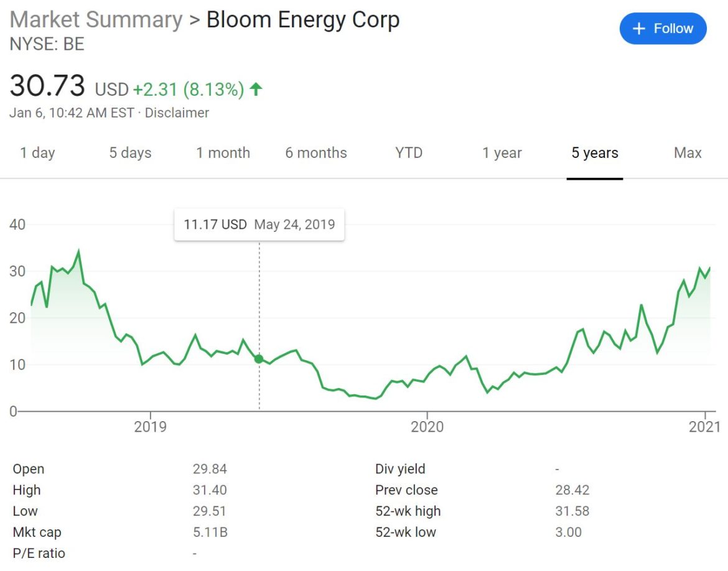
Task: Switch to the 5 days chart view
Action: (x=131, y=153)
